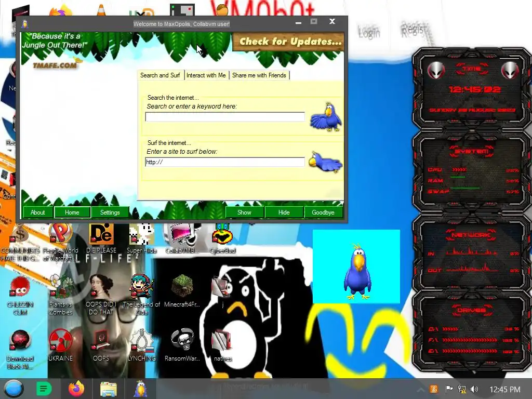Click the CPU usage row
The image size is (532, 399).
473,170
